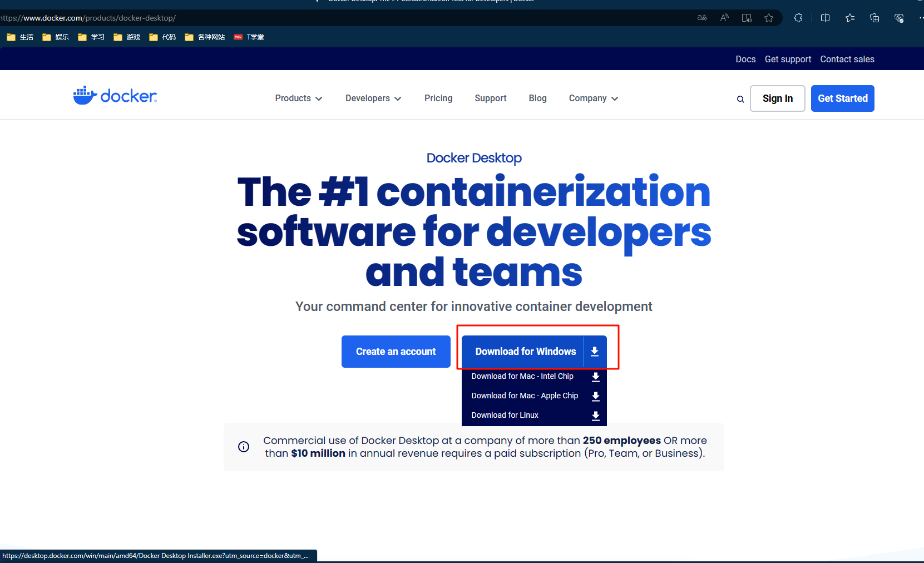The height and width of the screenshot is (563, 924).
Task: Click the translate icon in address bar
Action: tap(702, 18)
